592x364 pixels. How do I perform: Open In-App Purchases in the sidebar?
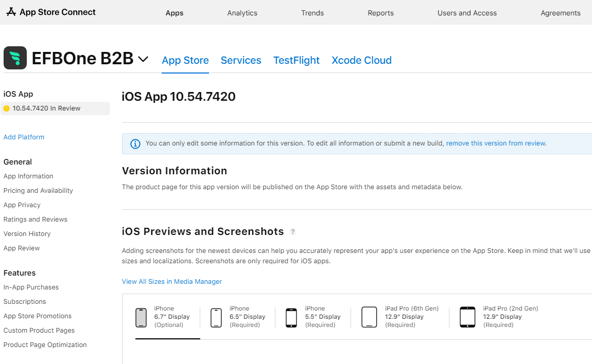31,287
